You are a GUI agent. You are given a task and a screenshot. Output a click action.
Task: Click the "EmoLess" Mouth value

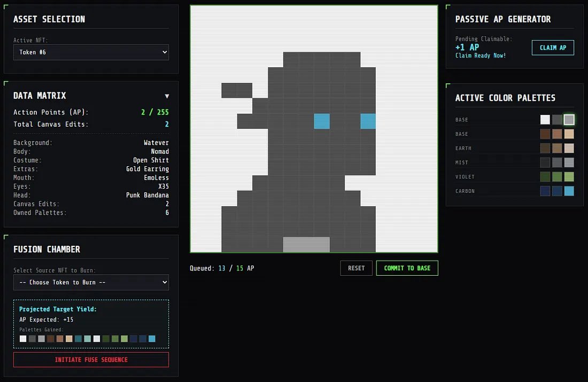point(156,178)
